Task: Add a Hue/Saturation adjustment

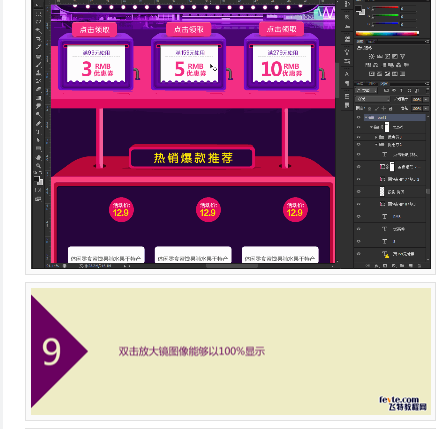Action: click(368, 65)
